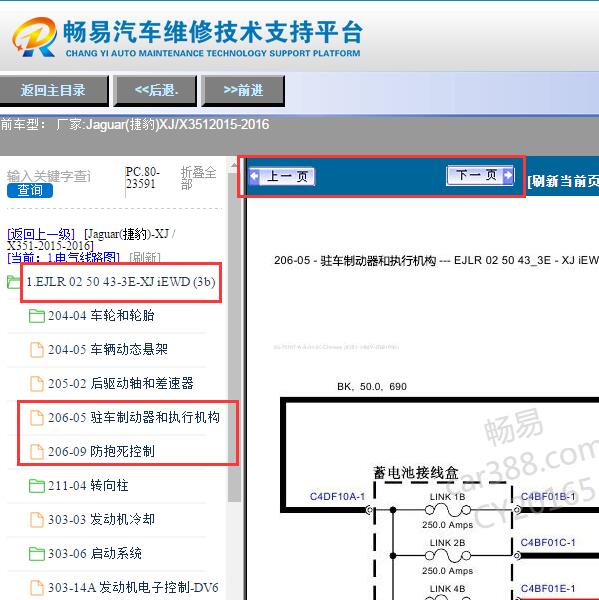This screenshot has width=599, height=600.
Task: Click the scrollbar up arrow in the sidebar
Action: click(x=234, y=165)
